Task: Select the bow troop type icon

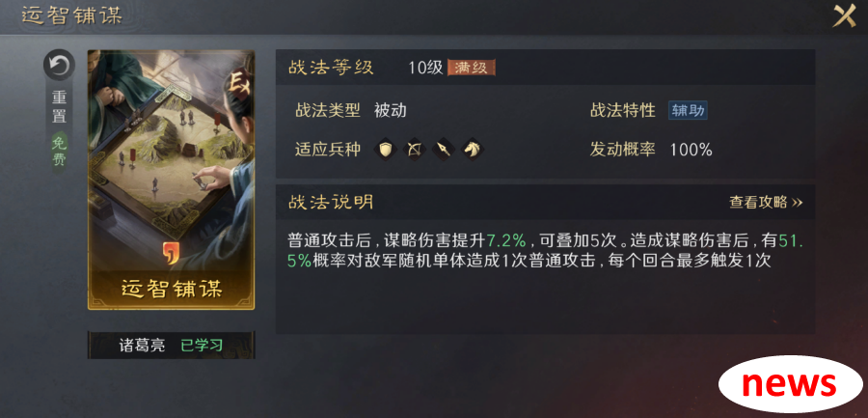Action: pyautogui.click(x=414, y=149)
